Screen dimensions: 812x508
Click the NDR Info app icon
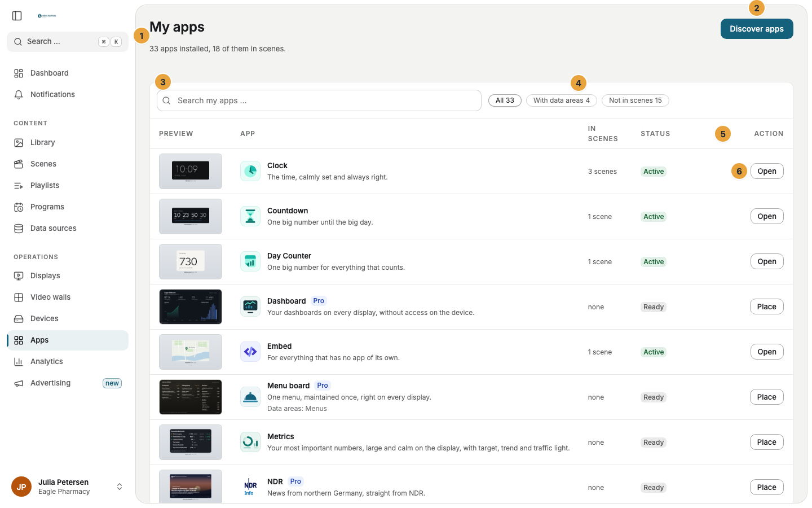[x=250, y=487]
